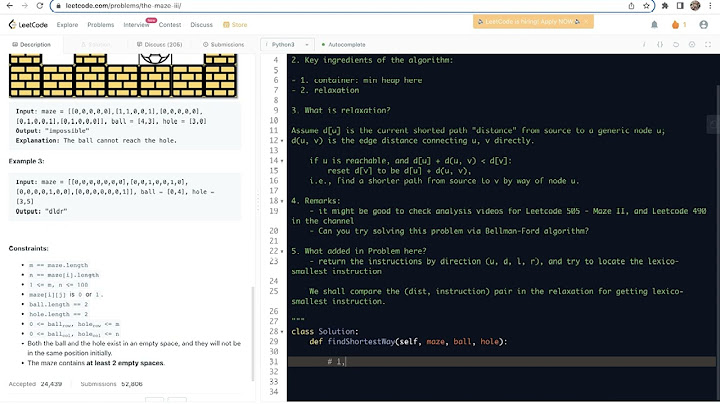Reload the page with refresh icon
The image size is (720, 404).
(x=39, y=6)
